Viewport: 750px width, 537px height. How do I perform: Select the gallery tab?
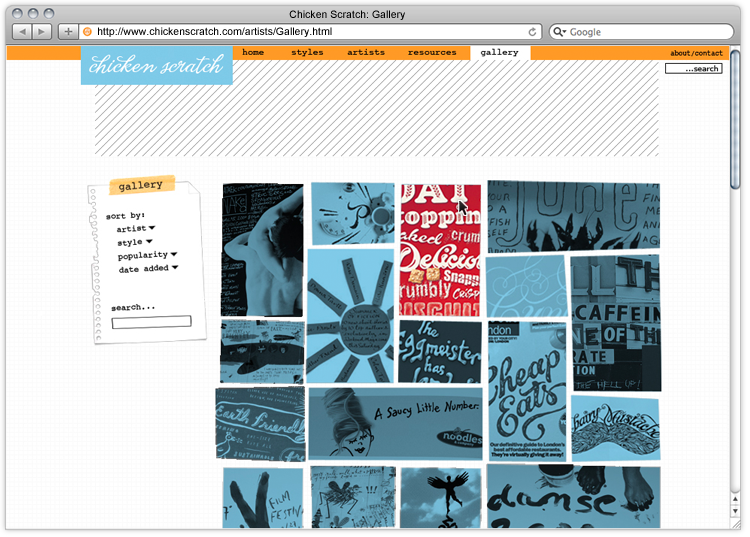coord(499,53)
